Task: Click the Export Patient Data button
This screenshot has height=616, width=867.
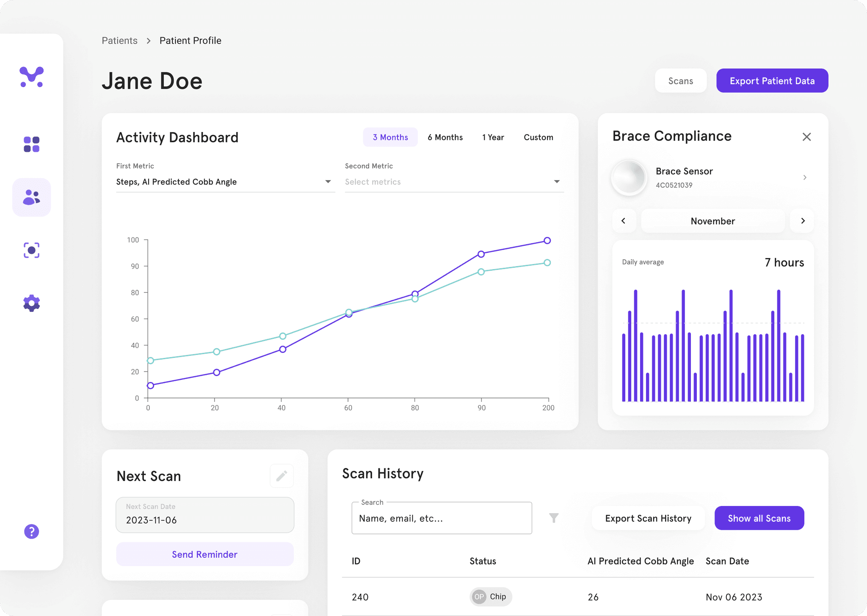Action: [x=772, y=81]
